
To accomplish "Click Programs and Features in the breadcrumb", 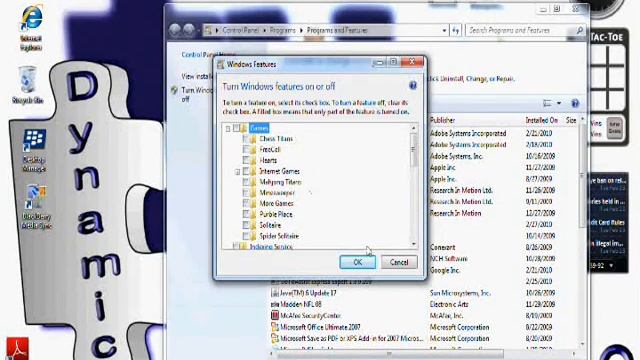I will (x=337, y=30).
